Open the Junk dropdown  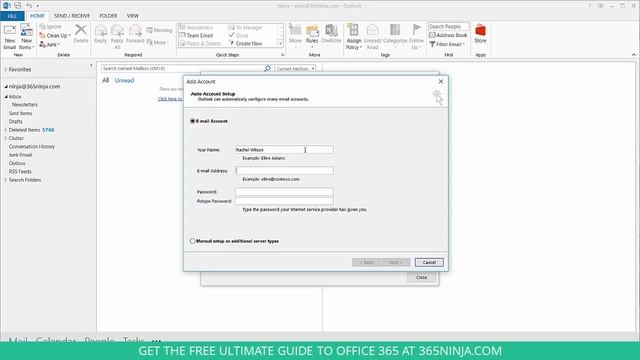(49, 44)
